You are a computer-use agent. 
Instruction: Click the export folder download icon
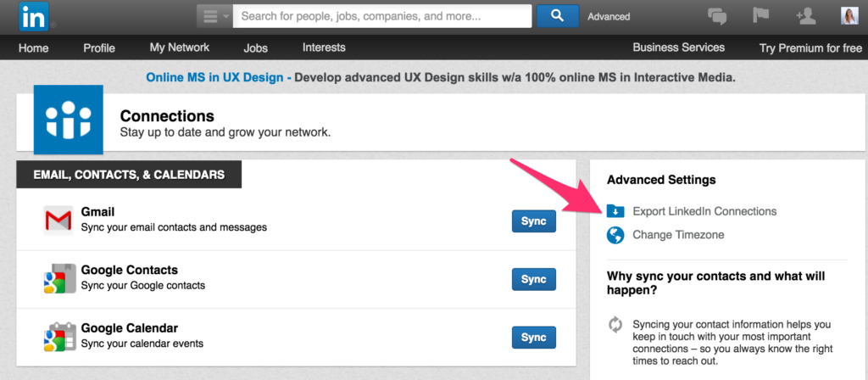615,211
